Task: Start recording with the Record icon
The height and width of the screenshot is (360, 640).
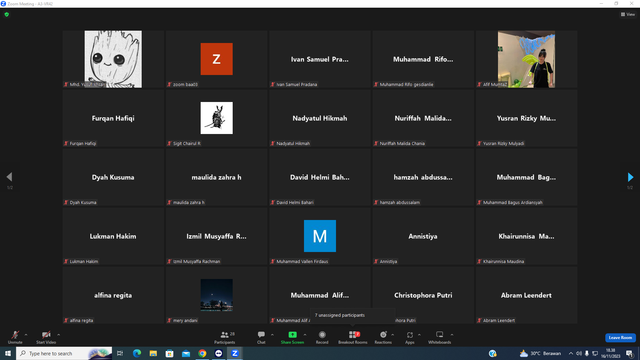Action: (322, 335)
